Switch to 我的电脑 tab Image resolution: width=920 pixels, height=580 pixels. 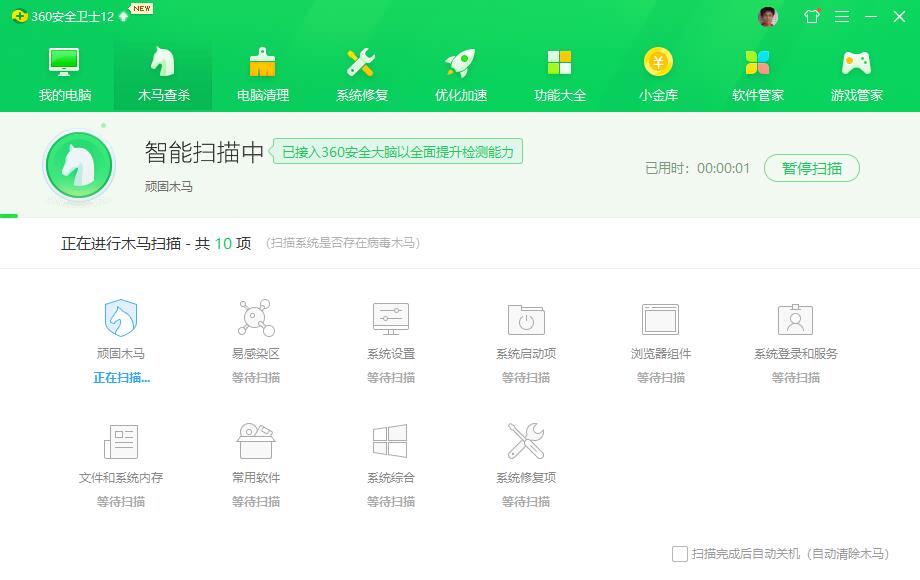pos(65,75)
